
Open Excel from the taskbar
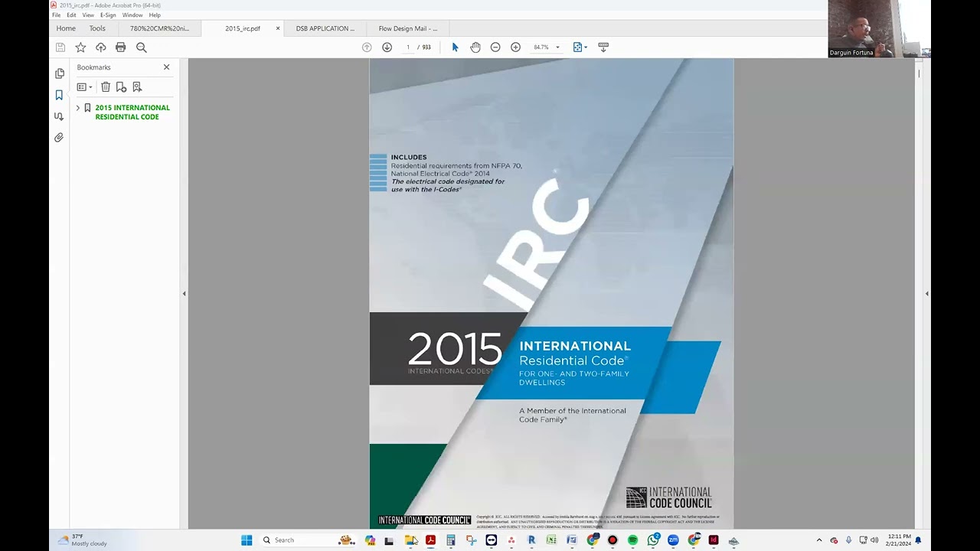551,540
